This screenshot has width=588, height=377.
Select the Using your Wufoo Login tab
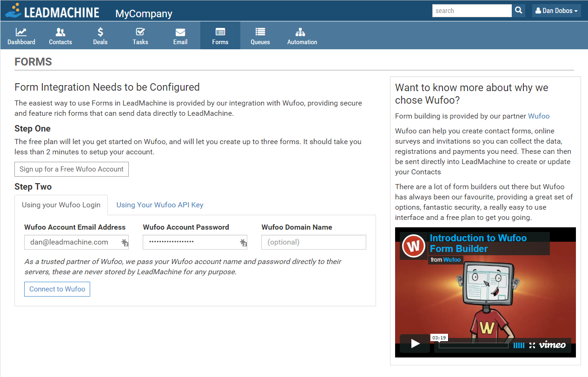(x=61, y=205)
